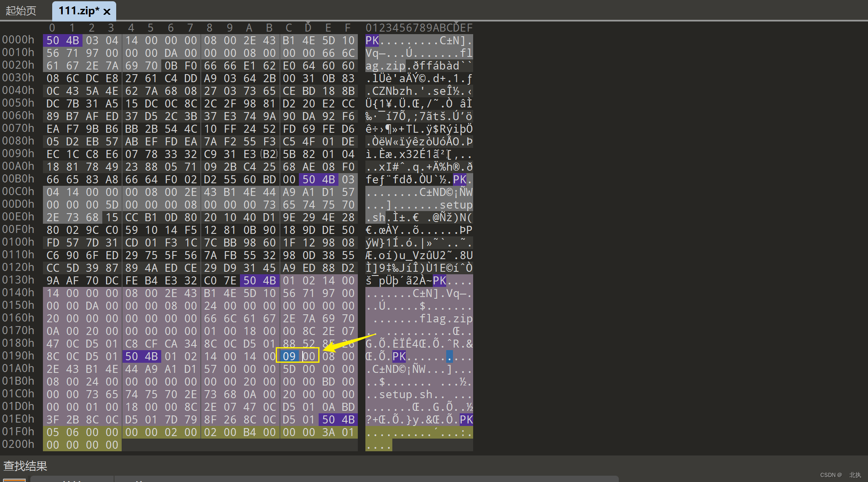
Task: Click the 查找结果 panel title
Action: click(25, 466)
